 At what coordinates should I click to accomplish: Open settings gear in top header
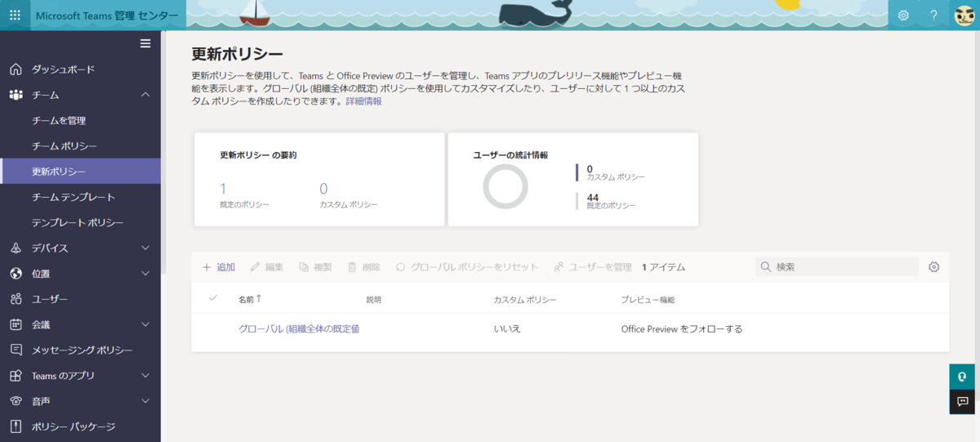903,15
